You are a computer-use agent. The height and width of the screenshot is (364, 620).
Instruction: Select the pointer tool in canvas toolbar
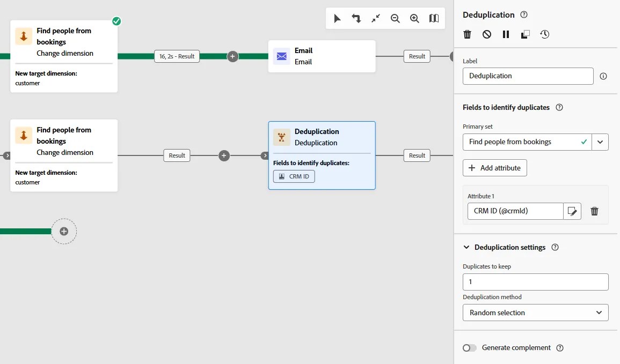pyautogui.click(x=337, y=19)
